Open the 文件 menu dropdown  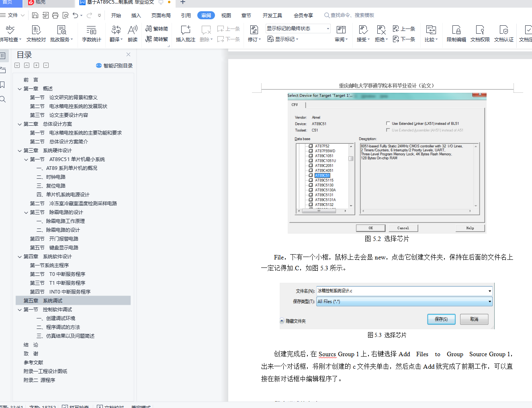[x=13, y=15]
